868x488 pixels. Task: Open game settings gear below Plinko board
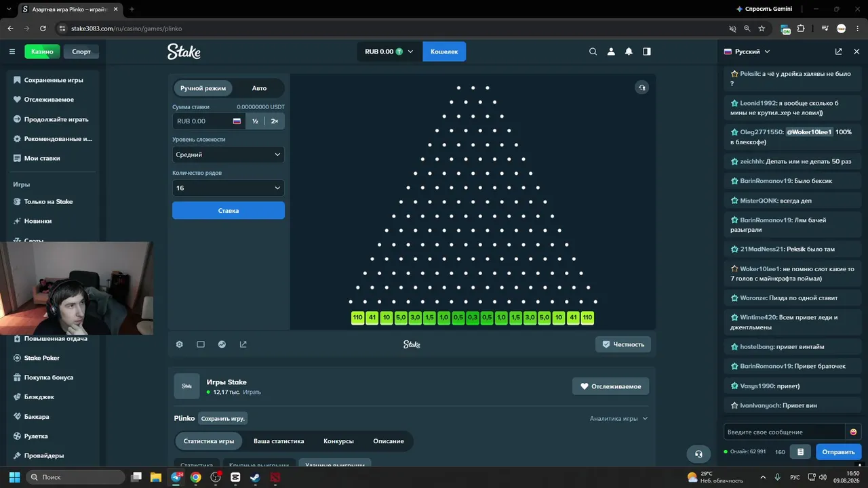(x=180, y=344)
